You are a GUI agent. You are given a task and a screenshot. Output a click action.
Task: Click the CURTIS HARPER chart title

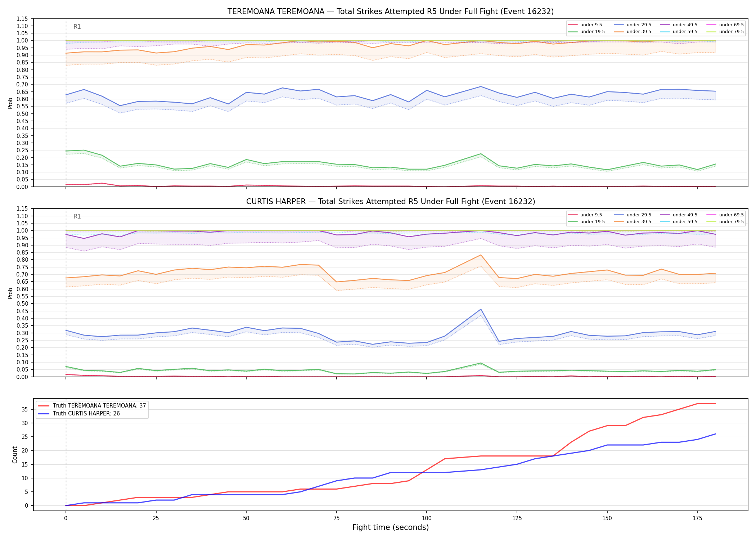coord(391,202)
